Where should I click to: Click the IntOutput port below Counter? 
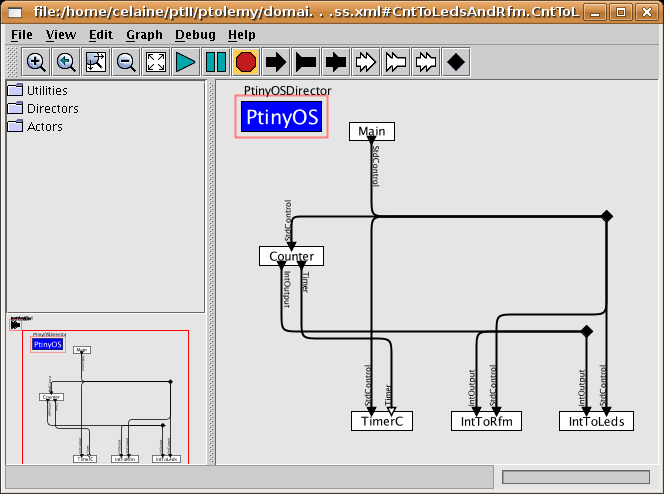pyautogui.click(x=282, y=265)
